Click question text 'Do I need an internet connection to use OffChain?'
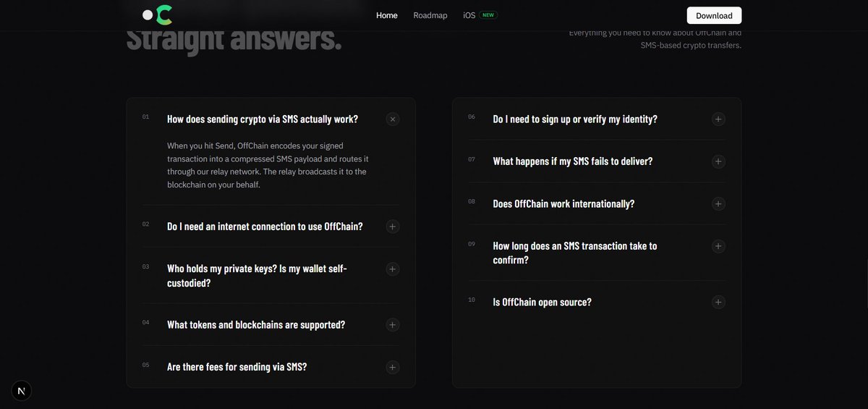 (x=265, y=227)
